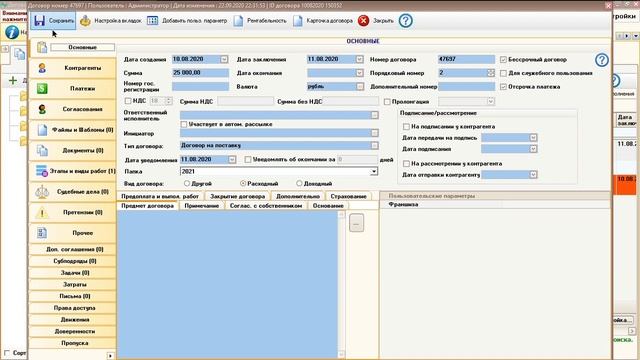640x360 pixels.
Task: Select the Расходный radio button
Action: 243,184
